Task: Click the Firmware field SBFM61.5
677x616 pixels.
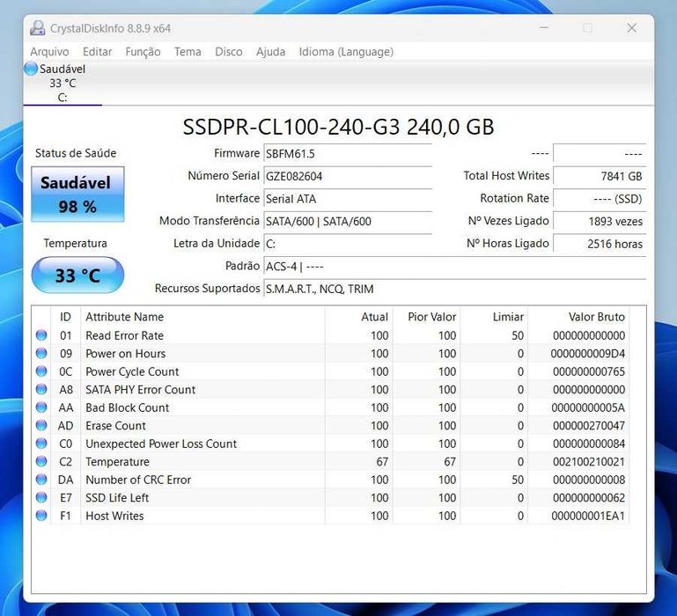Action: [x=348, y=154]
